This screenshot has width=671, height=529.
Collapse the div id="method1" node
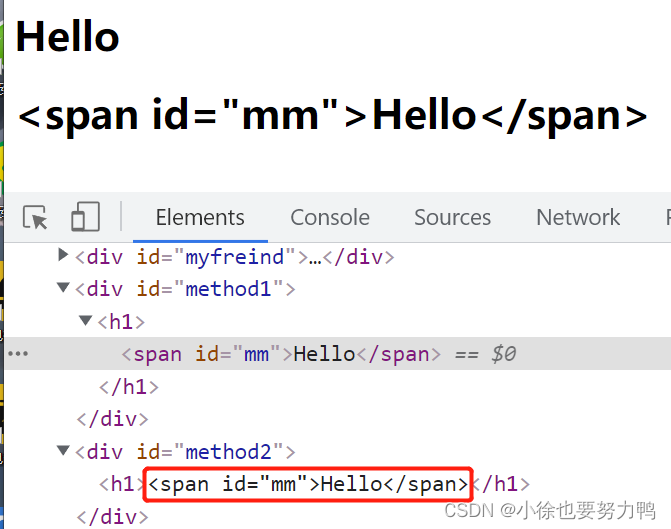click(63, 287)
